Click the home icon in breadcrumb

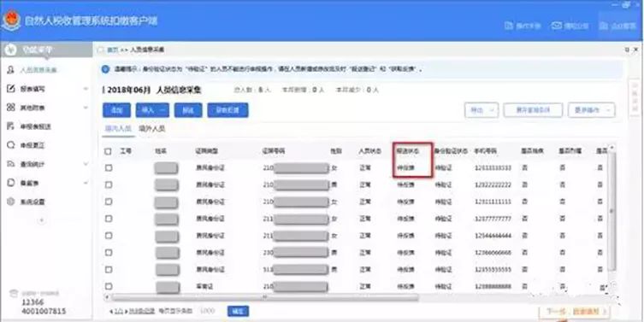(x=100, y=50)
